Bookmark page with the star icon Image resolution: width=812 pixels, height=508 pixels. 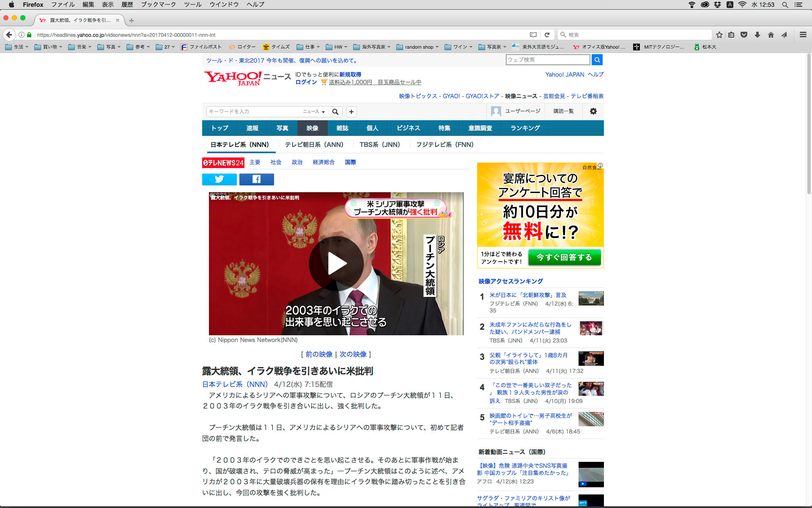719,35
